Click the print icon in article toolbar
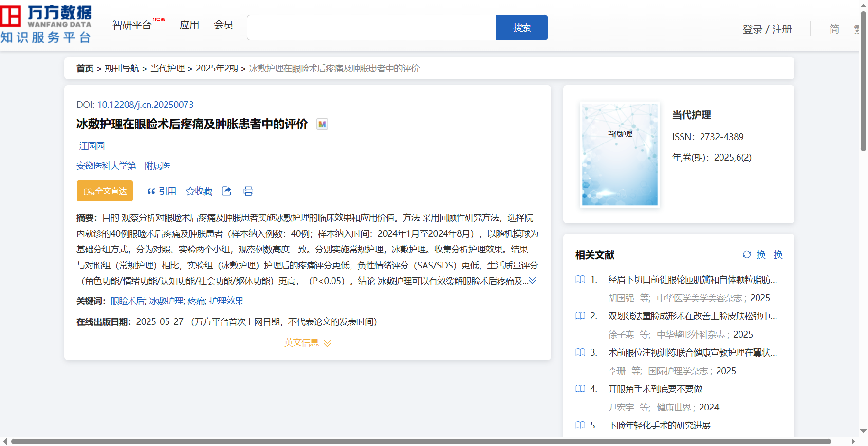Viewport: 868px width, 446px height. tap(248, 191)
